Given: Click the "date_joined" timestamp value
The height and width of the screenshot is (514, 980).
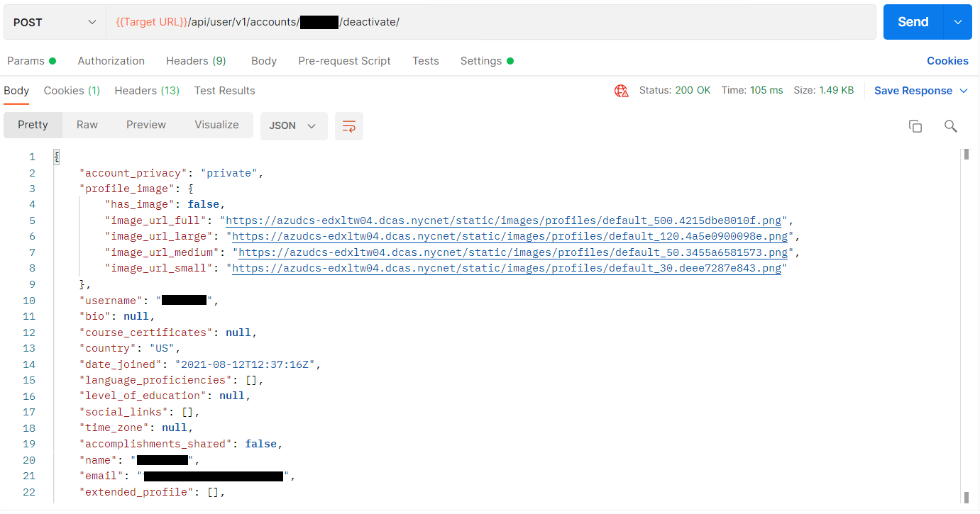Looking at the screenshot, I should point(245,364).
